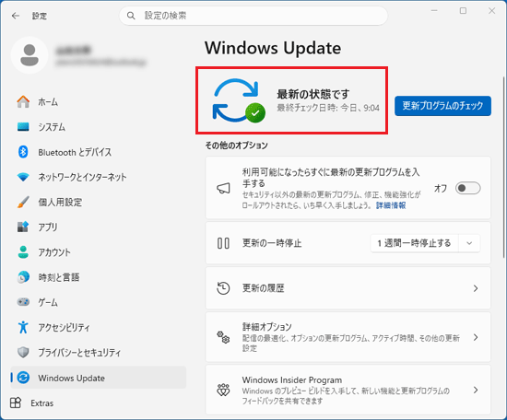Click the back arrow icon
The height and width of the screenshot is (420, 507).
point(15,16)
